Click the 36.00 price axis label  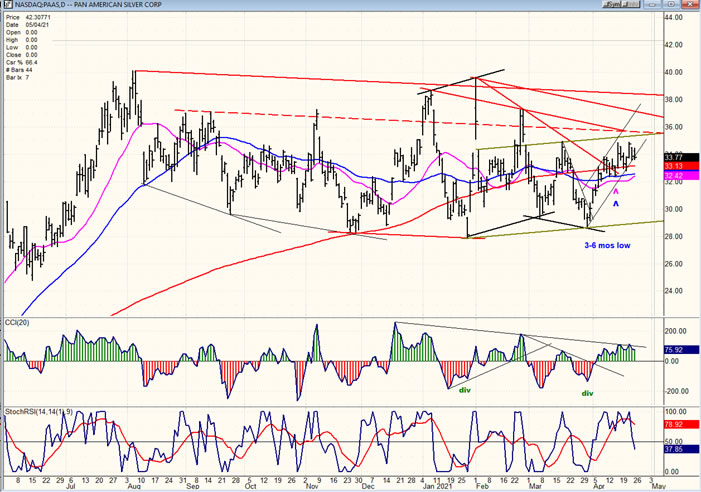[x=674, y=127]
